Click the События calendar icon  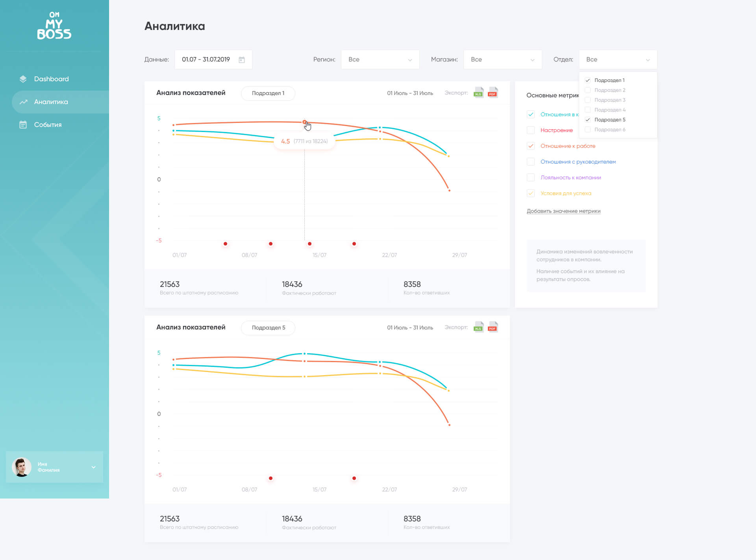coord(23,125)
